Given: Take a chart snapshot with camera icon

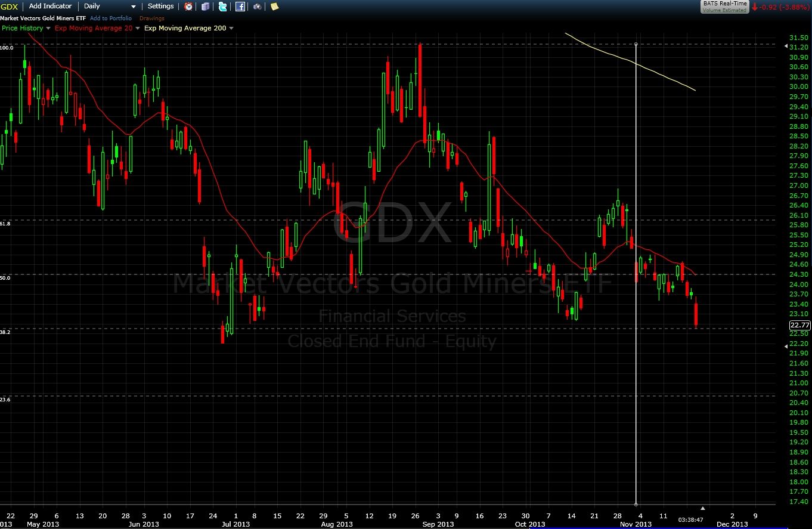Looking at the screenshot, I should coord(258,7).
